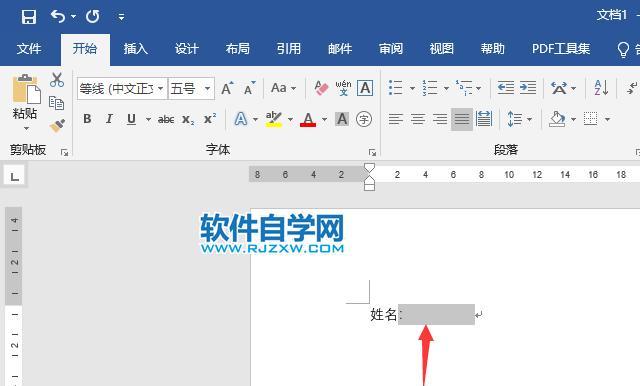The height and width of the screenshot is (386, 640).
Task: Apply the red font color swatch
Action: (x=308, y=119)
